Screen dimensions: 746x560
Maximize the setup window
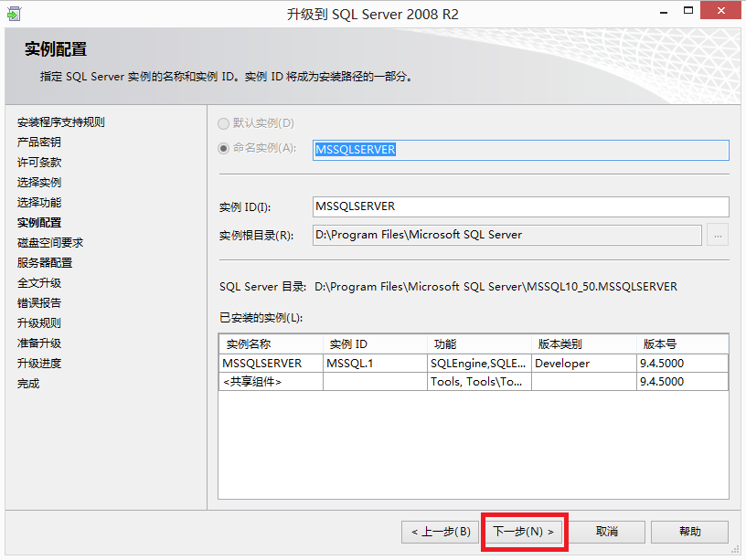click(688, 10)
